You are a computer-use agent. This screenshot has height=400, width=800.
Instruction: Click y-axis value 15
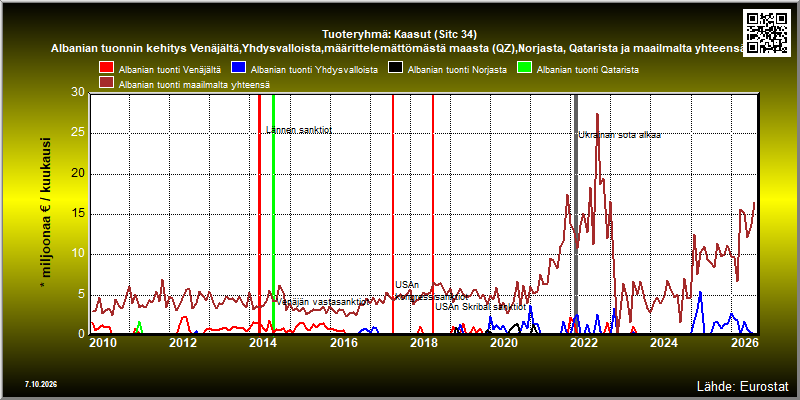click(78, 214)
